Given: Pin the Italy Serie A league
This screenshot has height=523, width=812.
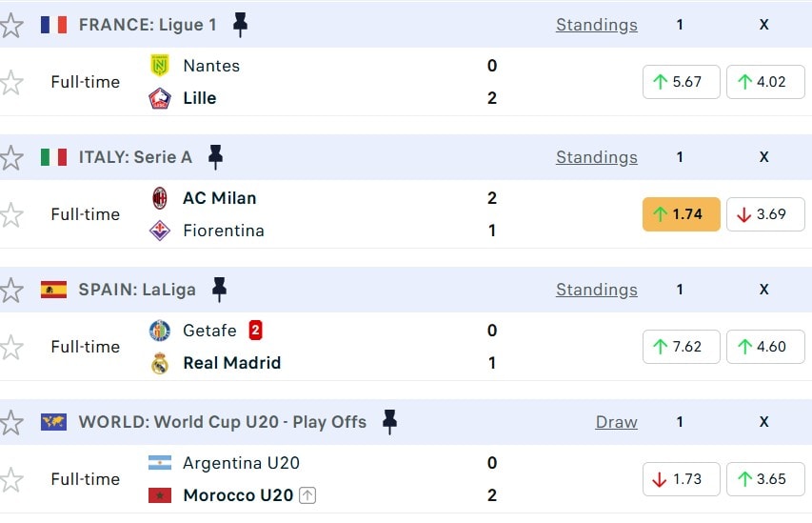Looking at the screenshot, I should click(215, 157).
